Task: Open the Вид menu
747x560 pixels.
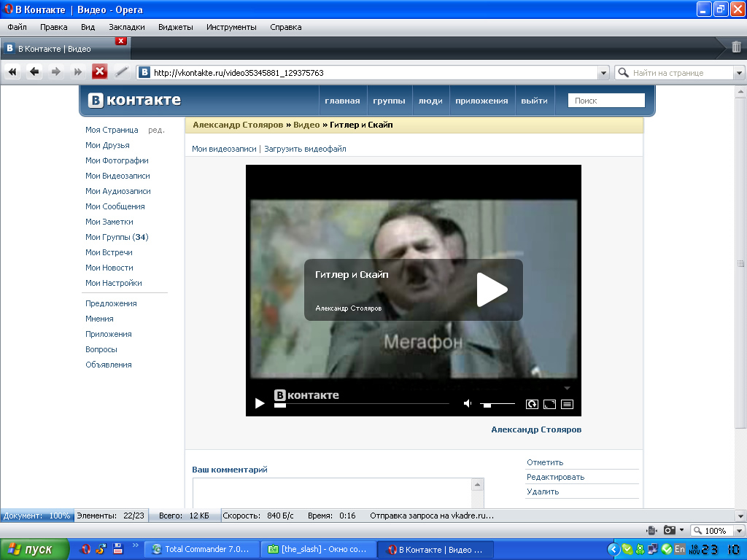Action: (x=88, y=27)
